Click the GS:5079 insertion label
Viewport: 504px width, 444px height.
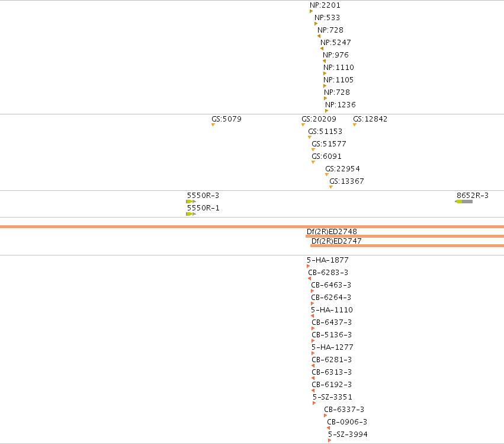(x=226, y=119)
